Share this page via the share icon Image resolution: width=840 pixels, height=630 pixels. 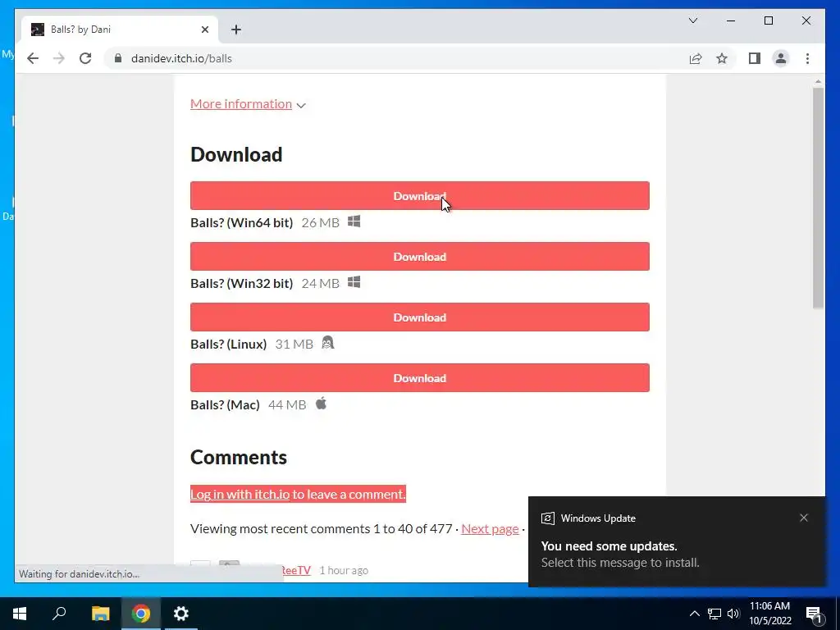[x=696, y=58]
